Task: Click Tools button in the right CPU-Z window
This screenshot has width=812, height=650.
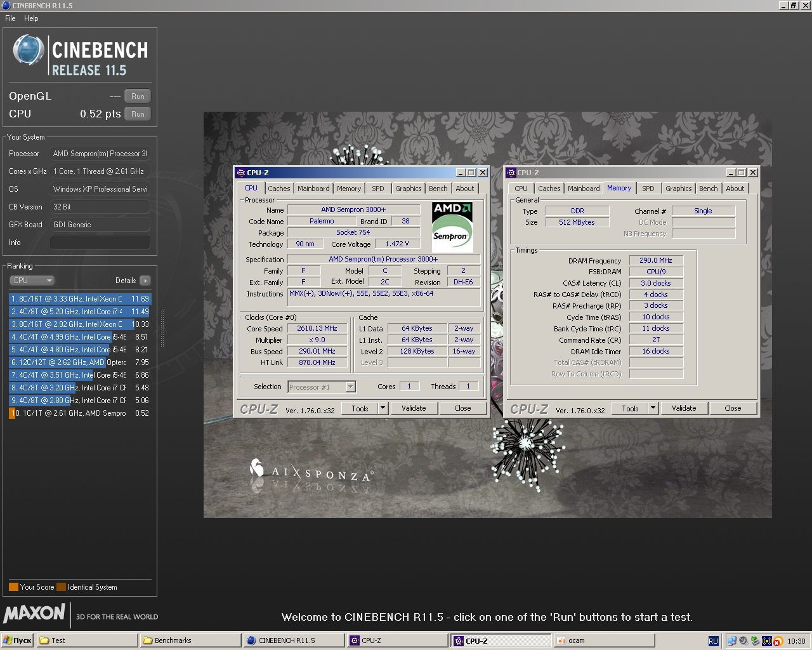Action: click(630, 408)
